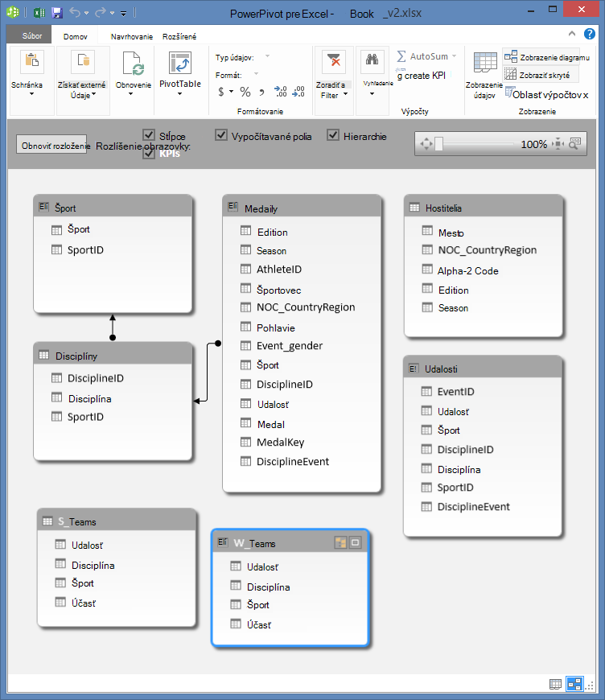Click Oblasť výpočtov calculation area button
Screen dimensions: 605x700
coord(547,94)
